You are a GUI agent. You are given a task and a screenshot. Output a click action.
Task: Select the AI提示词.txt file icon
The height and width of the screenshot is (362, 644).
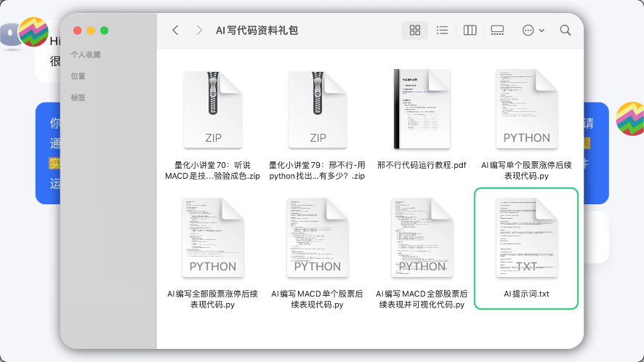pyautogui.click(x=526, y=238)
